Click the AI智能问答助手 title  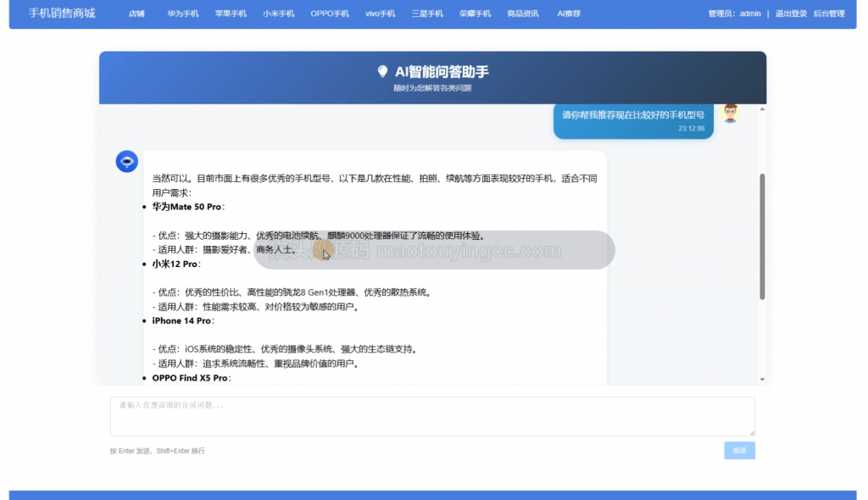tap(442, 72)
